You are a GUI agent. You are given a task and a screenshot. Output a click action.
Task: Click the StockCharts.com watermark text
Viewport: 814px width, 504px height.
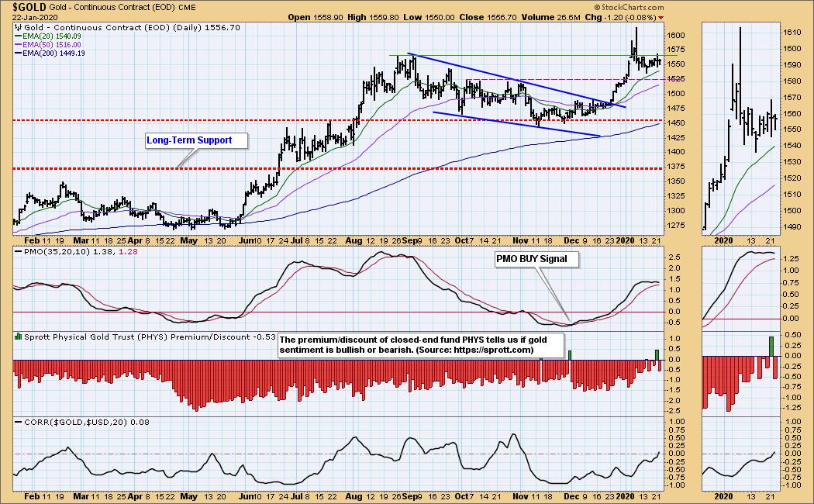[629, 7]
